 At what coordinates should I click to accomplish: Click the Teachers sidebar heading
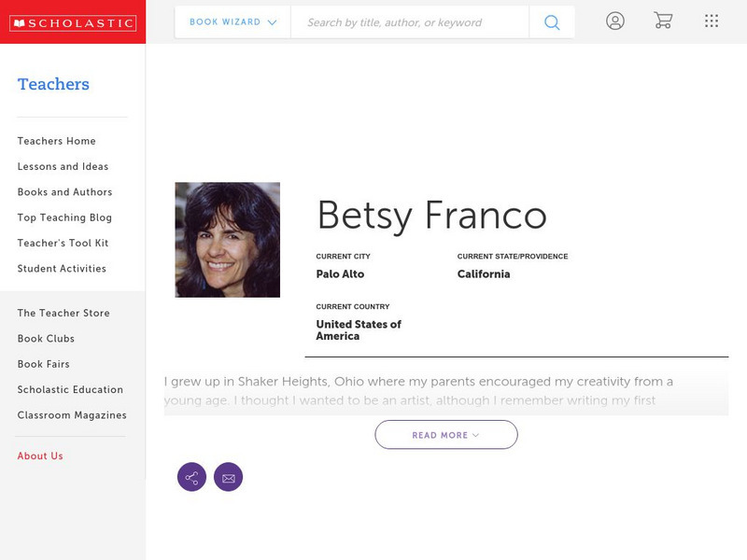[x=53, y=84]
